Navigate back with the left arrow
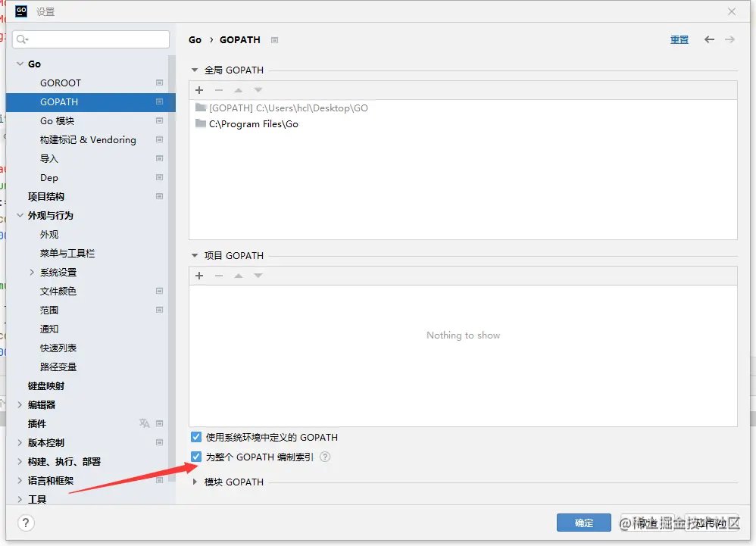 (x=709, y=39)
